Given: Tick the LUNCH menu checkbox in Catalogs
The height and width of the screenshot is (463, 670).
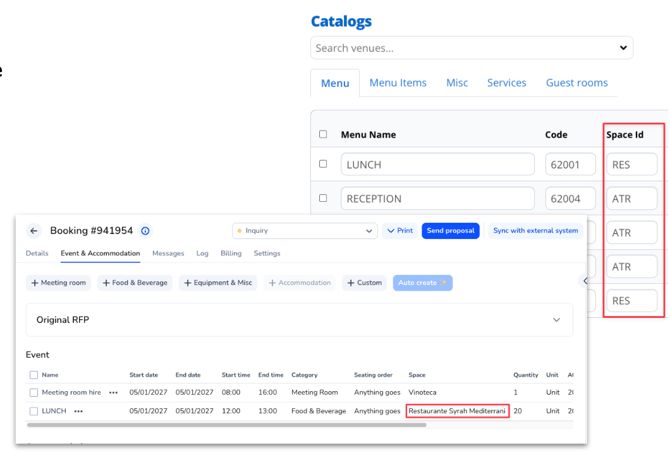Looking at the screenshot, I should (323, 164).
